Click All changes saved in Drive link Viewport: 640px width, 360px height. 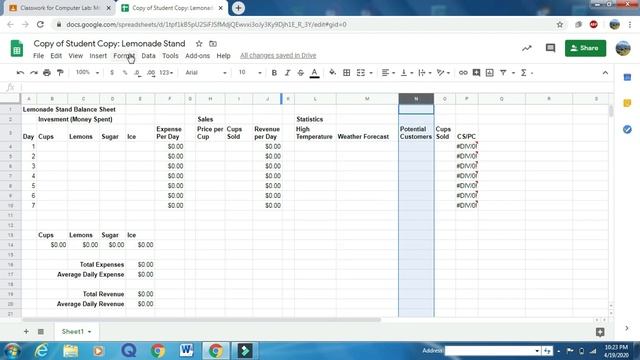tap(278, 56)
